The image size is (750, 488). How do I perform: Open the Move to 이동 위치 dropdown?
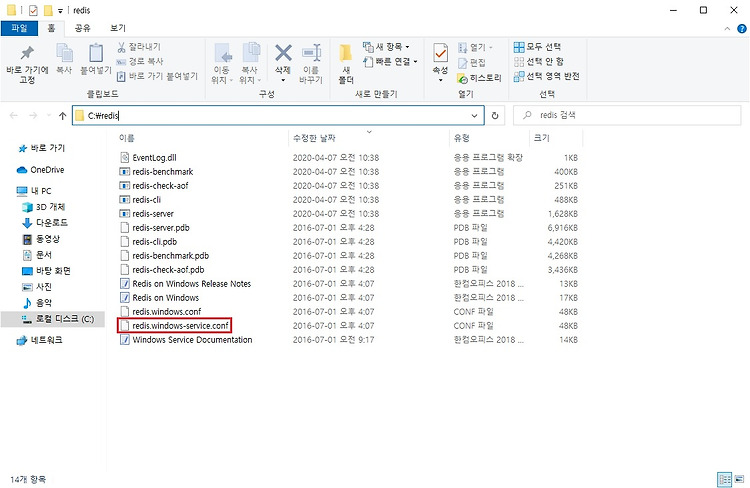[x=222, y=63]
